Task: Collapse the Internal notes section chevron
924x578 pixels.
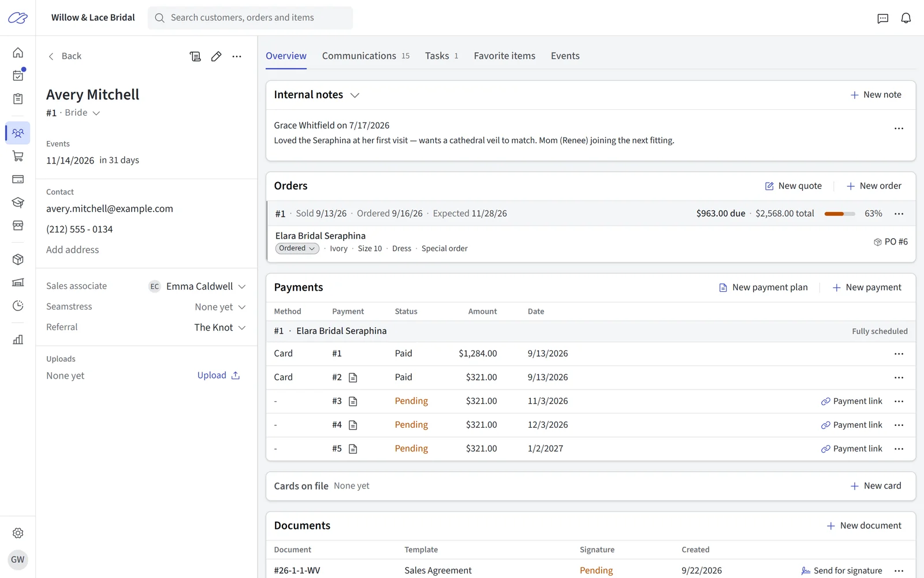Action: (355, 95)
